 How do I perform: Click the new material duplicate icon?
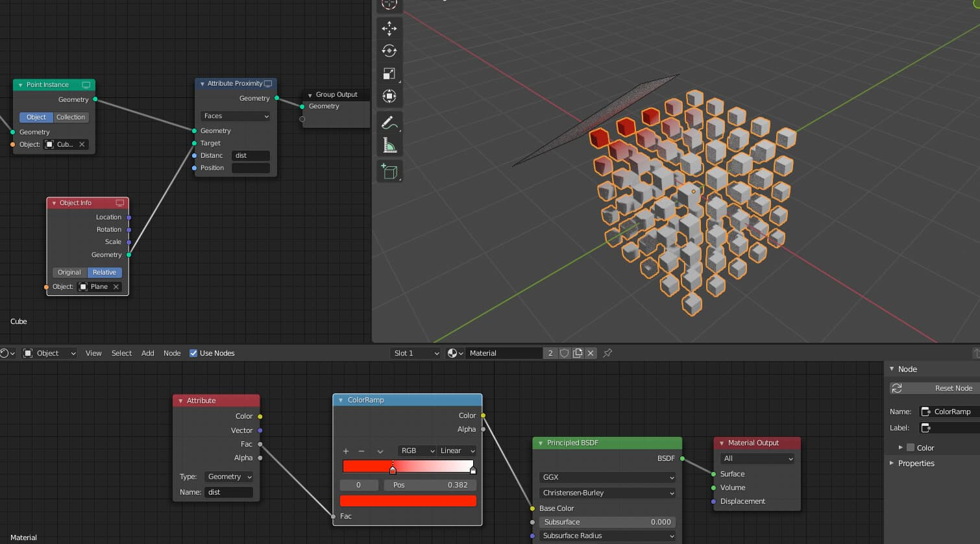tap(578, 353)
